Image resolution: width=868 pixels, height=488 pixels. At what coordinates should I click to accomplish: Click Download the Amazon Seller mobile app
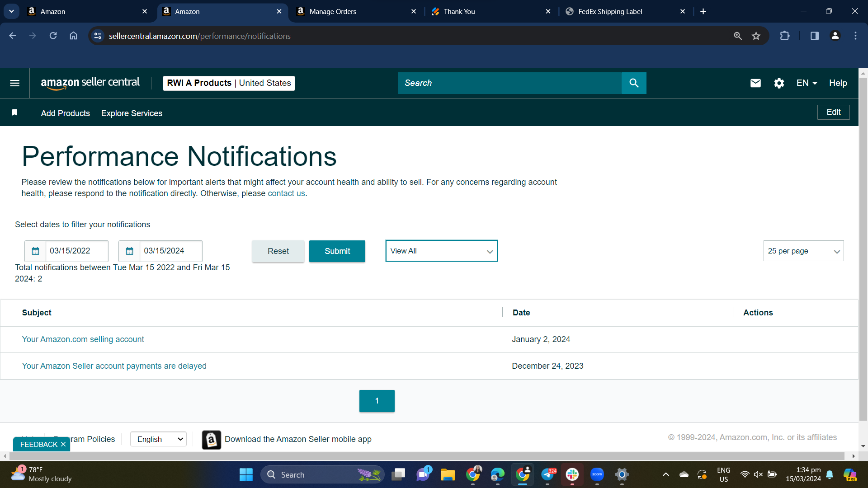[298, 439]
